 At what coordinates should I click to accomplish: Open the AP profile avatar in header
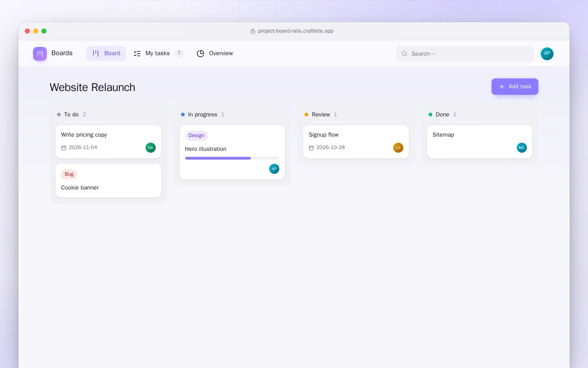(547, 54)
